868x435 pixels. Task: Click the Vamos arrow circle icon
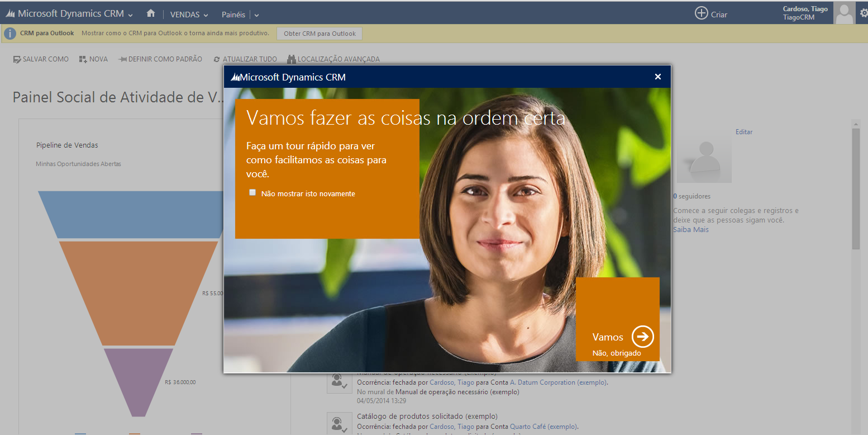click(x=642, y=337)
